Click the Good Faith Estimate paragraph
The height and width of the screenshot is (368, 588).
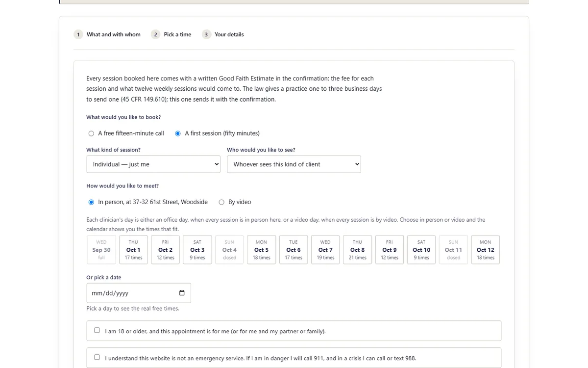pyautogui.click(x=234, y=89)
